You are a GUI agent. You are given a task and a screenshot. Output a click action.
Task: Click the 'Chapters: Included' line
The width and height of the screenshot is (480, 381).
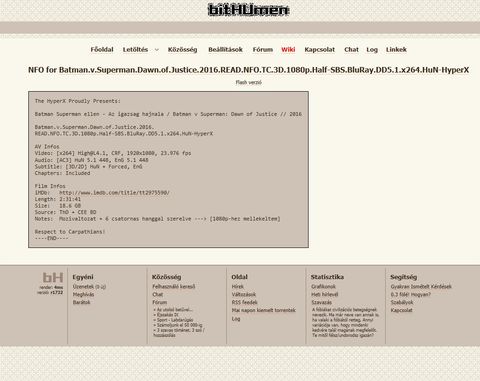tap(62, 173)
